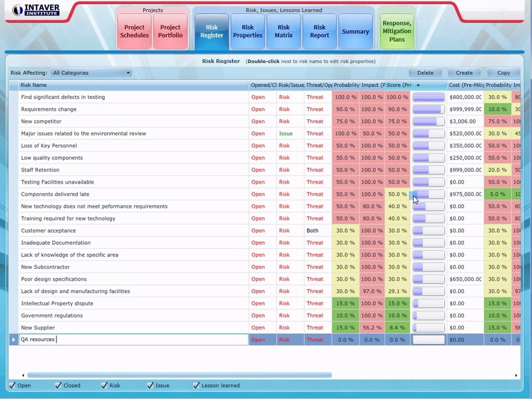Viewport: 532px width, 399px height.
Task: Click the row indicator arrow beside QA resources
Action: 13,340
